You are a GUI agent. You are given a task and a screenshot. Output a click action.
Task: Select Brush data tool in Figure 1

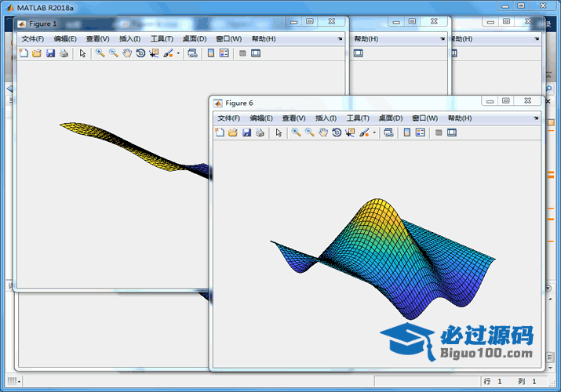[168, 53]
